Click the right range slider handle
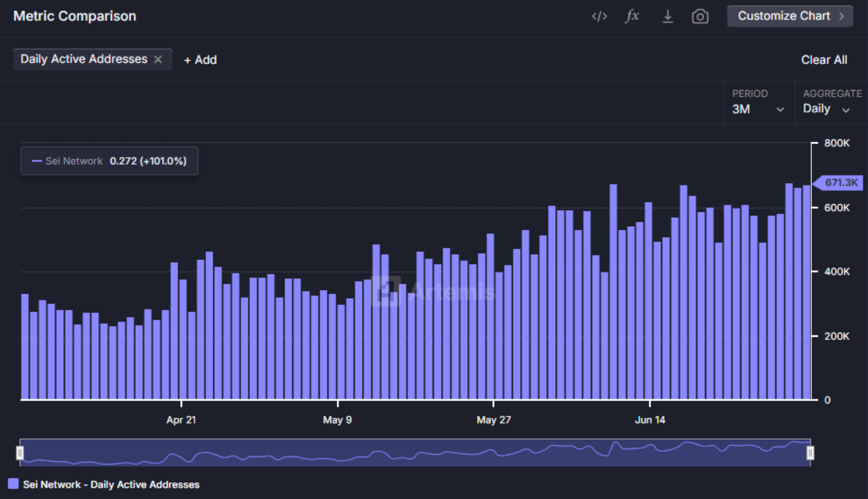The height and width of the screenshot is (499, 868). click(810, 453)
